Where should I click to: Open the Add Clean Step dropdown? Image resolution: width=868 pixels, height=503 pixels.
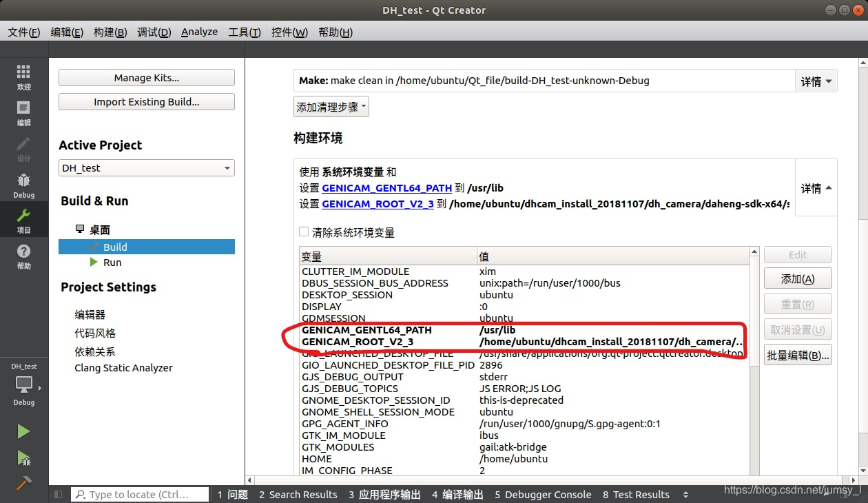click(331, 107)
